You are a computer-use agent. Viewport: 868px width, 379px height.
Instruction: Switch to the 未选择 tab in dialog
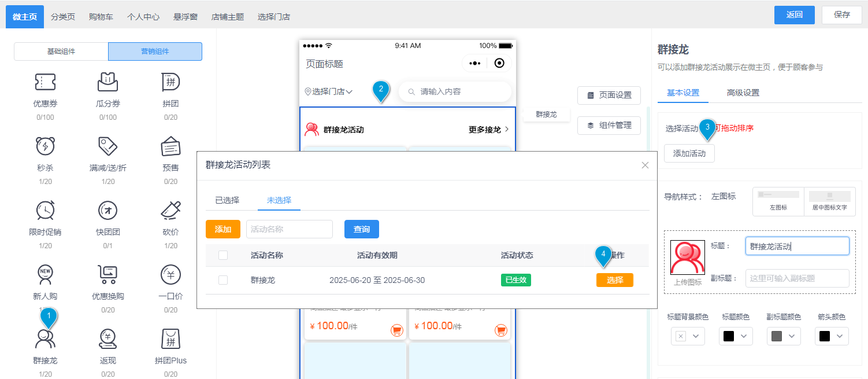(279, 200)
